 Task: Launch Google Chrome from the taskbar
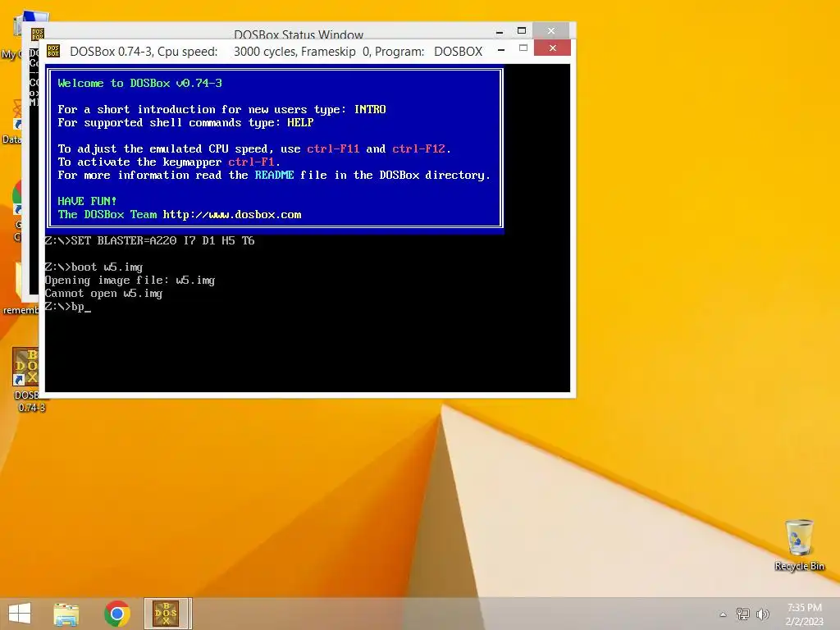coord(116,614)
